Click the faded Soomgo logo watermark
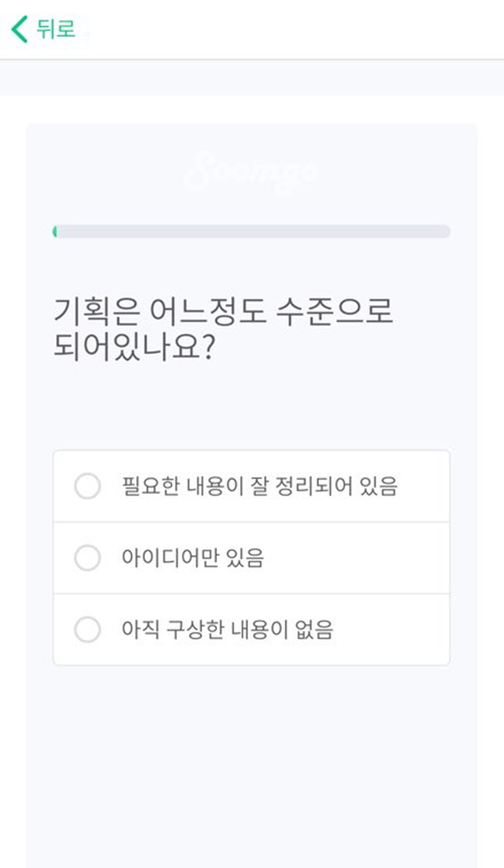Image resolution: width=504 pixels, height=868 pixels. click(x=252, y=170)
